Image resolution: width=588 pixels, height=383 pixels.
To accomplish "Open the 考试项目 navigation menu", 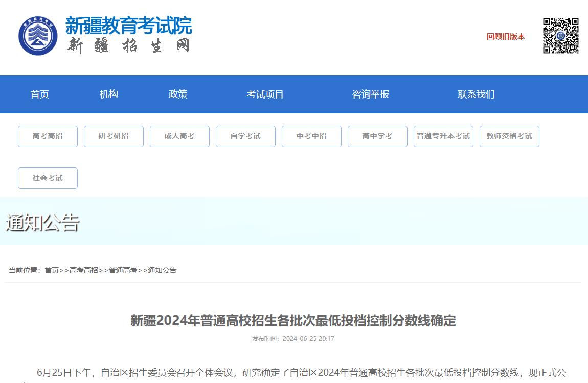I will [265, 94].
